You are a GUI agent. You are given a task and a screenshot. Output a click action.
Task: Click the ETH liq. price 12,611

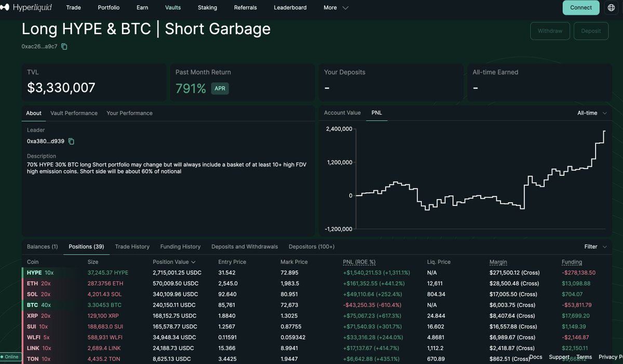[x=435, y=284]
